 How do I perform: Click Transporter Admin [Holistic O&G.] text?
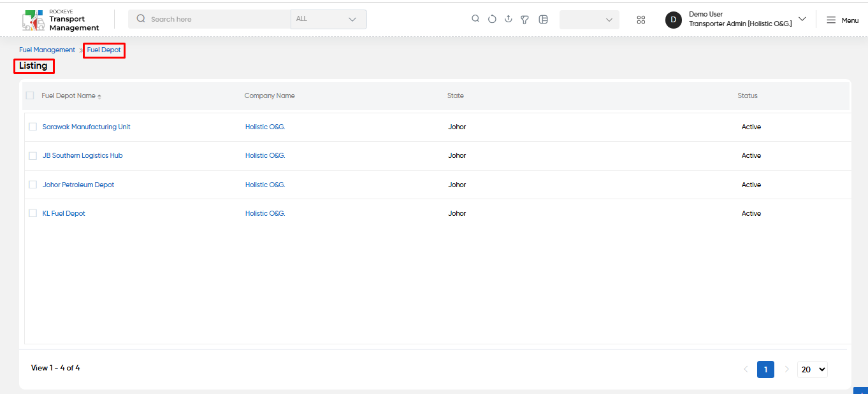(741, 24)
